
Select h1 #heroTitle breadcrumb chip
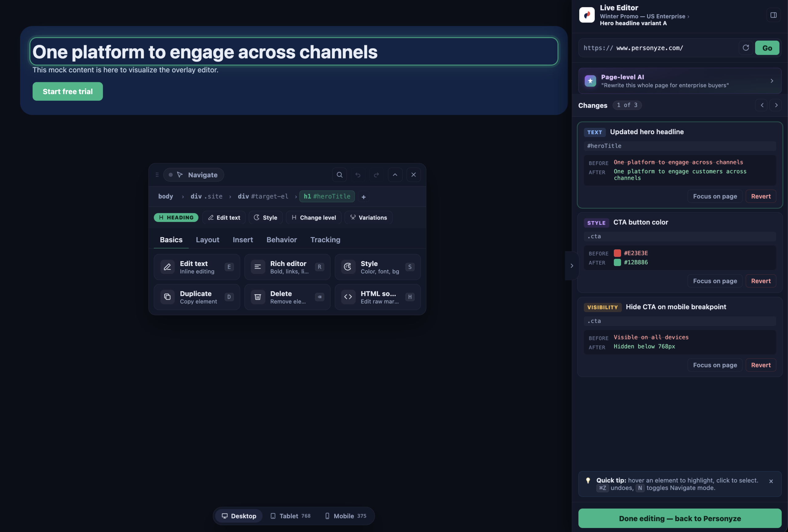pyautogui.click(x=327, y=196)
